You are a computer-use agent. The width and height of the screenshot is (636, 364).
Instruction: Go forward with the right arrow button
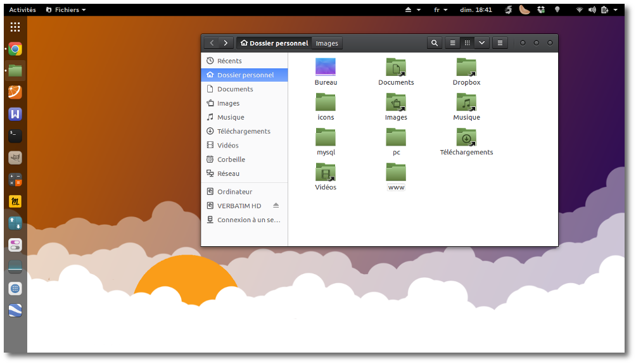coord(226,43)
